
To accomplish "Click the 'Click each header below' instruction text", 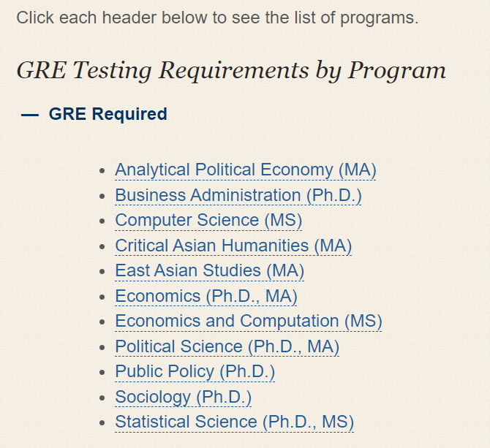I will click(217, 18).
